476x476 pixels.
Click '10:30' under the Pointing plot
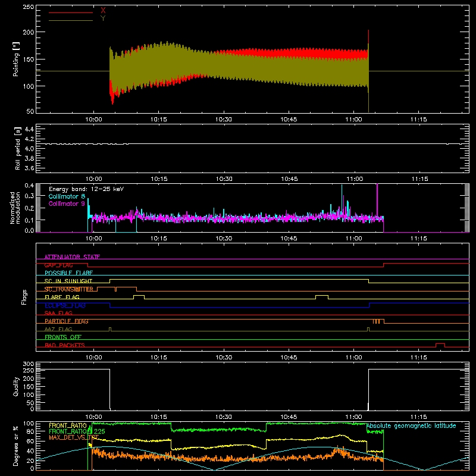(x=224, y=120)
